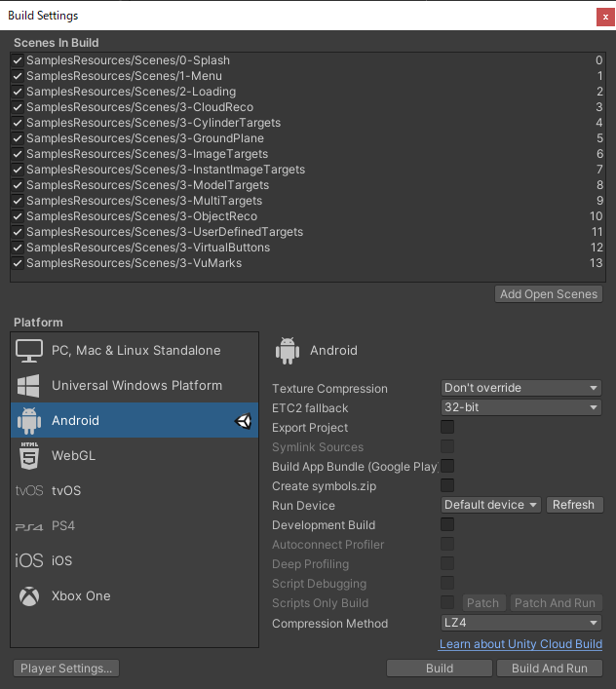Select PC, Mac & Linux Standalone platform
Image resolution: width=616 pixels, height=689 pixels.
click(135, 351)
